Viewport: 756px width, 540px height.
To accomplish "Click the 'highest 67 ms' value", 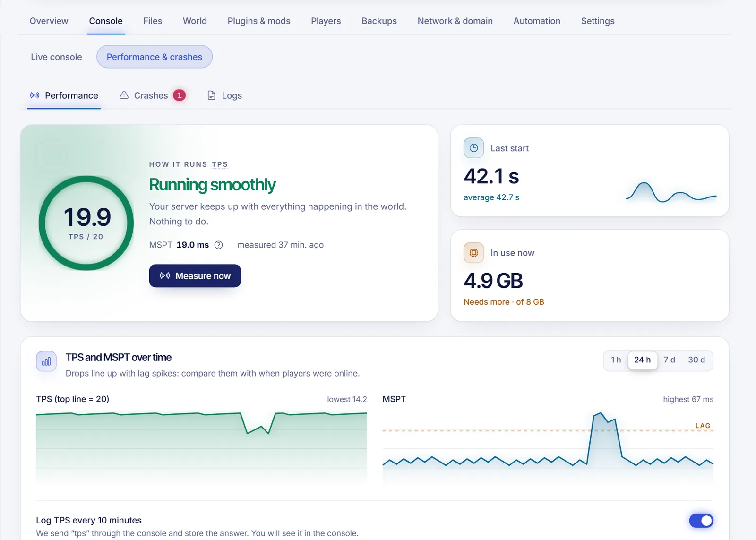I will click(688, 399).
